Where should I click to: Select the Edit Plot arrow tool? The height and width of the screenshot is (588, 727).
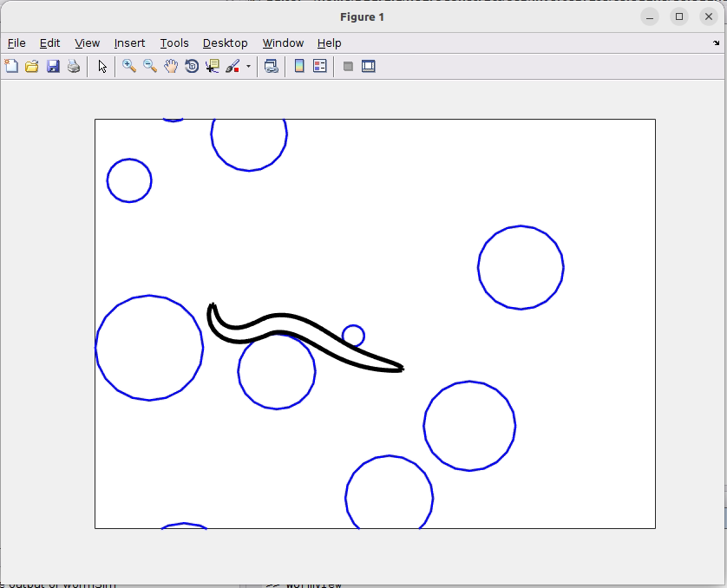click(102, 66)
